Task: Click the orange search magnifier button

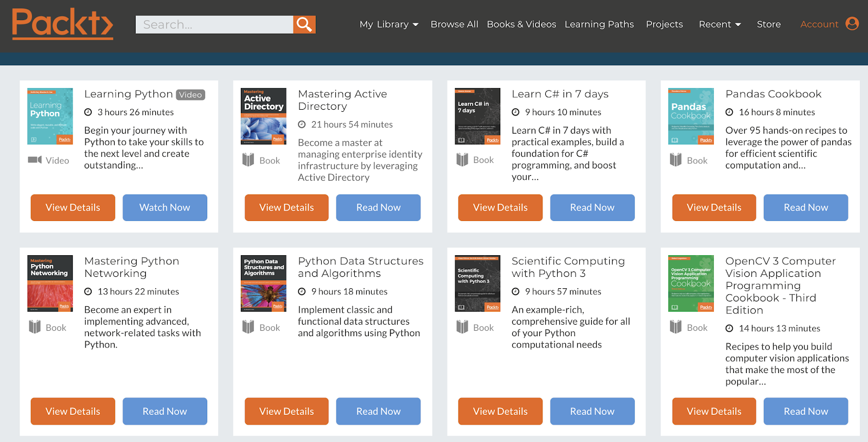Action: point(304,24)
